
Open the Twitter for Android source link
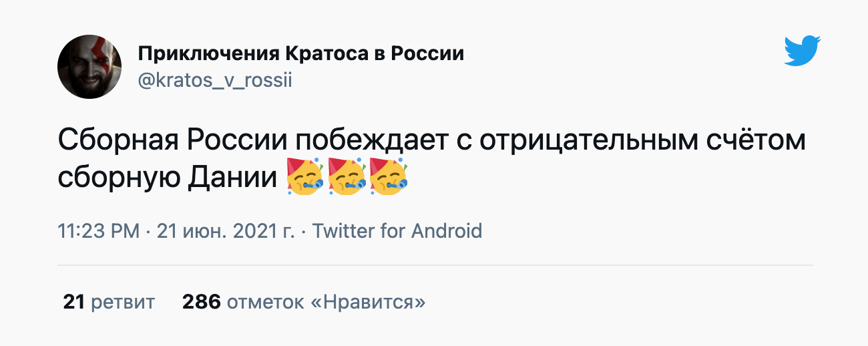tap(397, 231)
